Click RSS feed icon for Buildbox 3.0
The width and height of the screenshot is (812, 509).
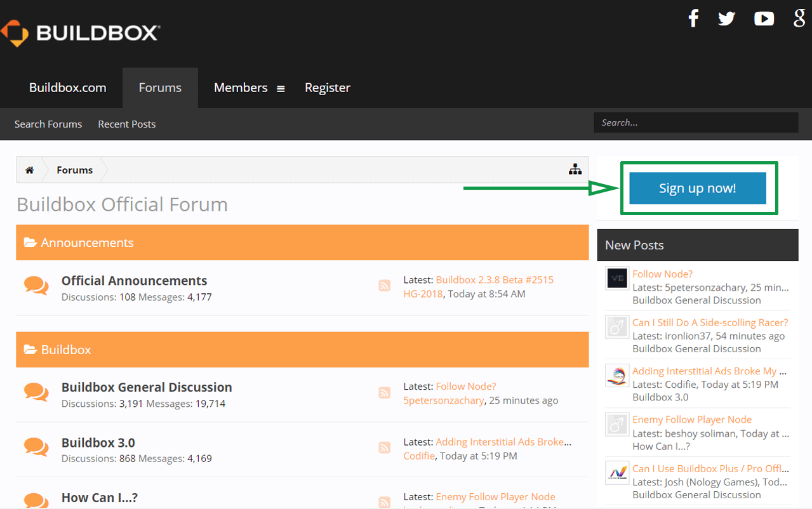point(384,448)
